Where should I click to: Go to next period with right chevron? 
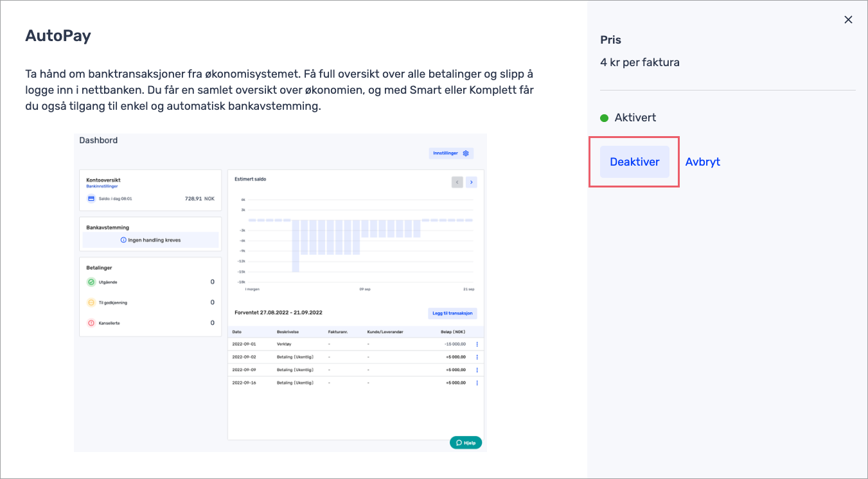[471, 182]
